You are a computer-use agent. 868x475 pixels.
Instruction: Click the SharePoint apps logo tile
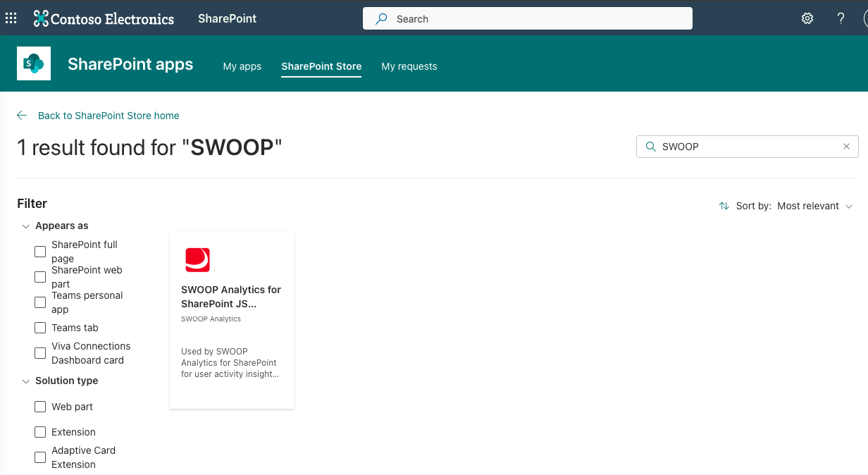click(x=34, y=63)
